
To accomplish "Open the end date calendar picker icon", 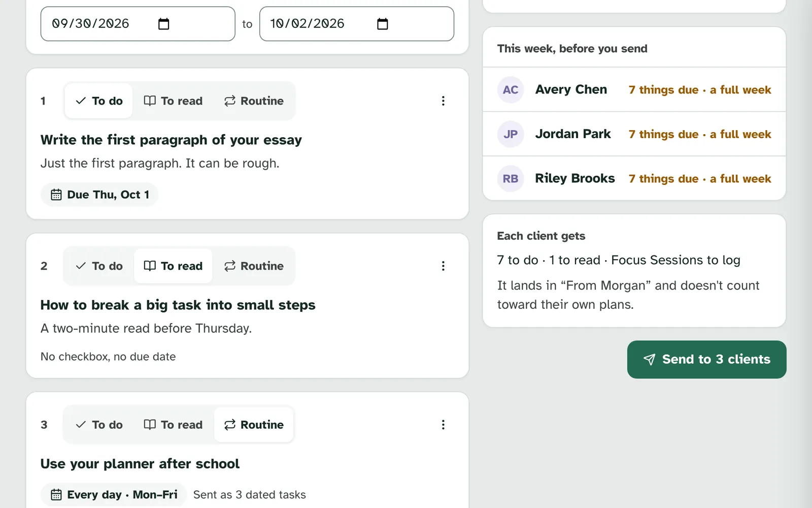I will coord(383,24).
